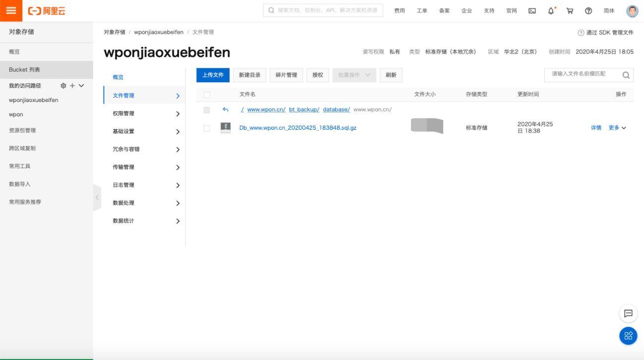Open the chat feedback floating button

[x=628, y=313]
